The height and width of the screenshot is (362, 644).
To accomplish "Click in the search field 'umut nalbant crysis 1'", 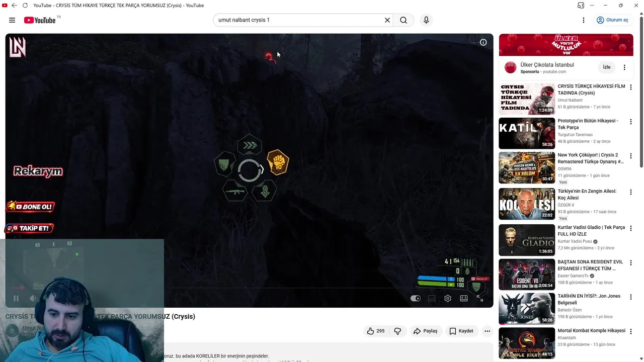I will point(299,20).
